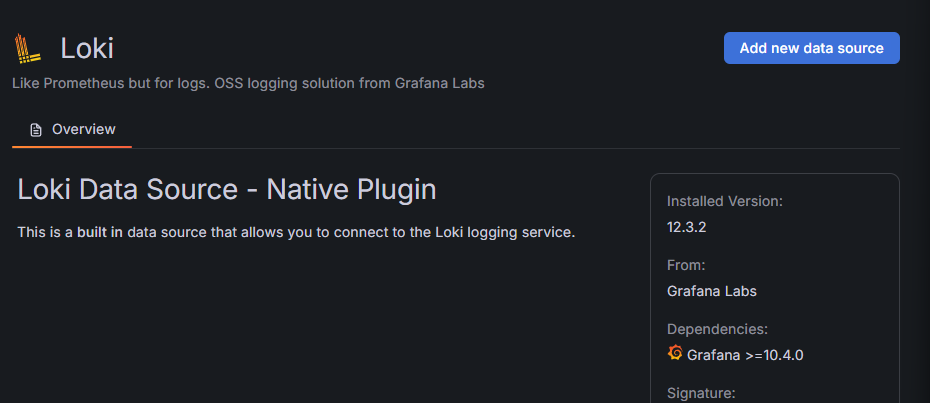Select the Loki Data Source - Native Plugin heading

(x=227, y=189)
